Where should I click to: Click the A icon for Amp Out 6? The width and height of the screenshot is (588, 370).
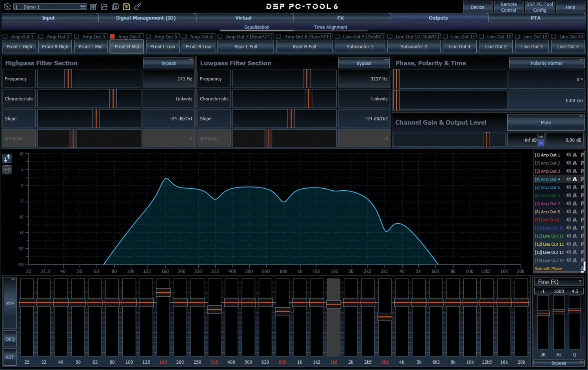(575, 195)
